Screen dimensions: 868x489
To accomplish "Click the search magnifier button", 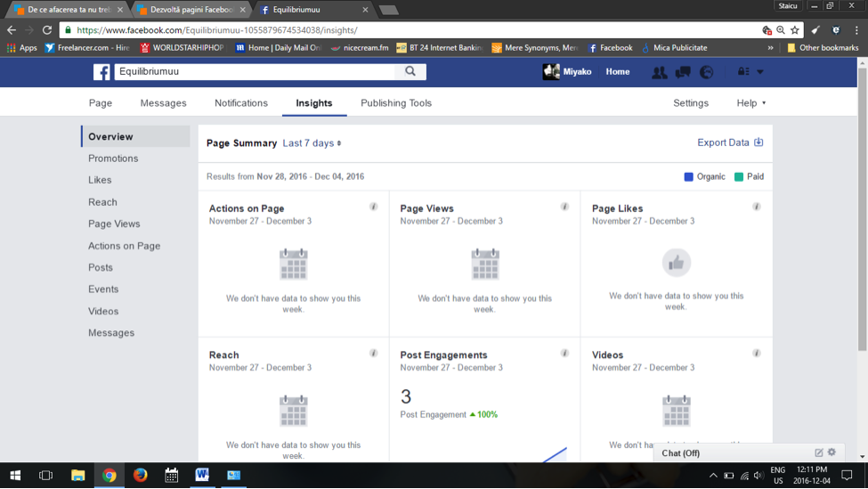I will [410, 71].
